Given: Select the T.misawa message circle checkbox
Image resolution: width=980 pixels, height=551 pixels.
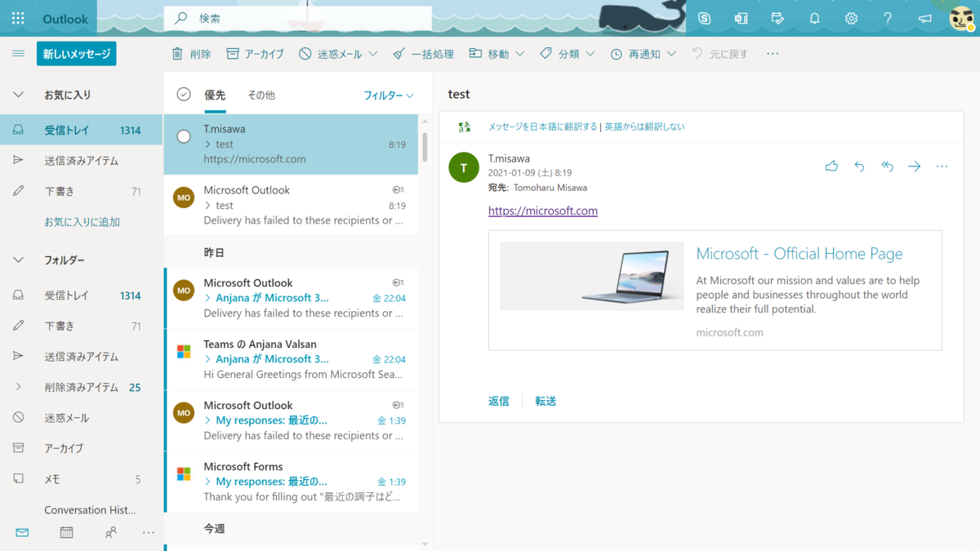Looking at the screenshot, I should pyautogui.click(x=184, y=136).
